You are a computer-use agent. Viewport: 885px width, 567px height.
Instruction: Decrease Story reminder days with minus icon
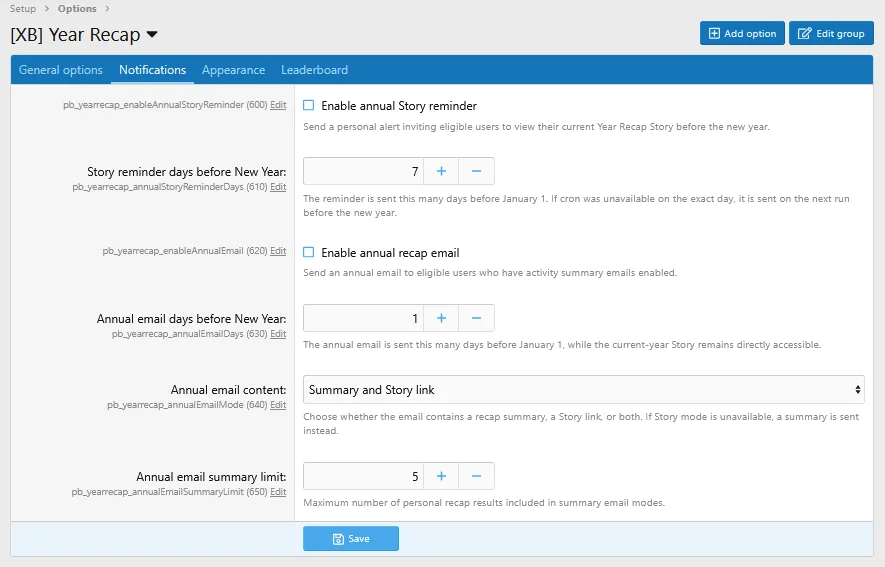point(476,171)
